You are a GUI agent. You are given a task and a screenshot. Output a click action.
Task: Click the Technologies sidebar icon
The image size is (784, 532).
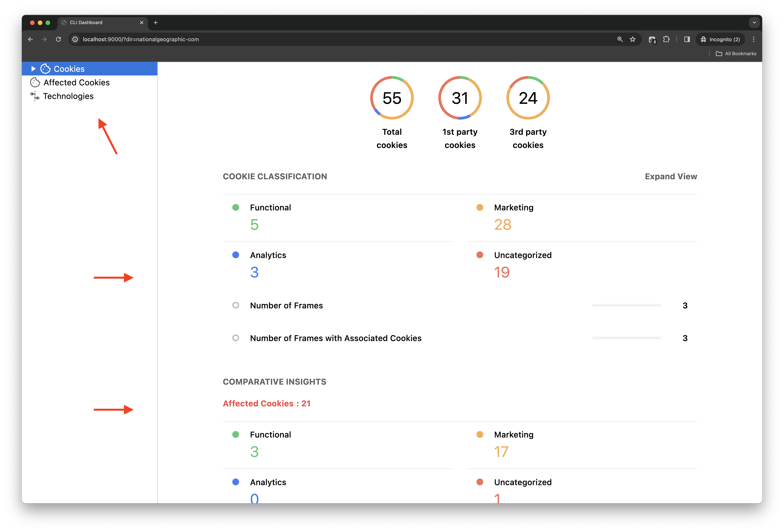(35, 96)
